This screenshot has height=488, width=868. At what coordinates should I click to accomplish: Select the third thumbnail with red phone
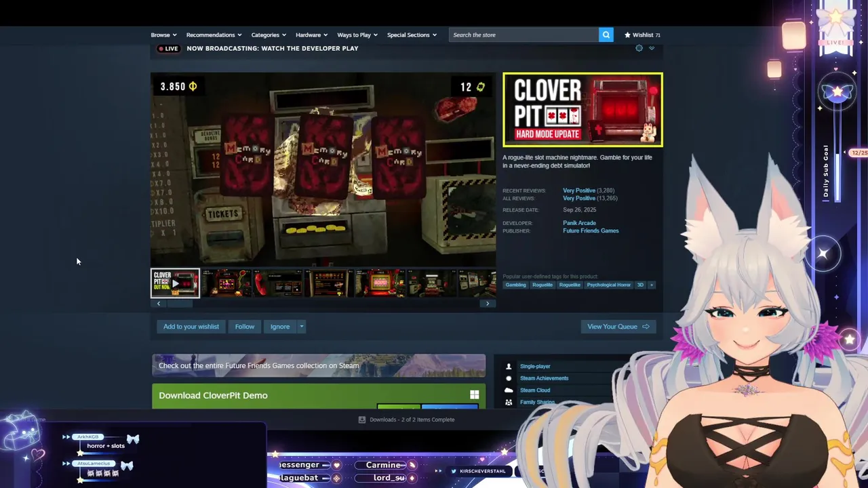[278, 283]
